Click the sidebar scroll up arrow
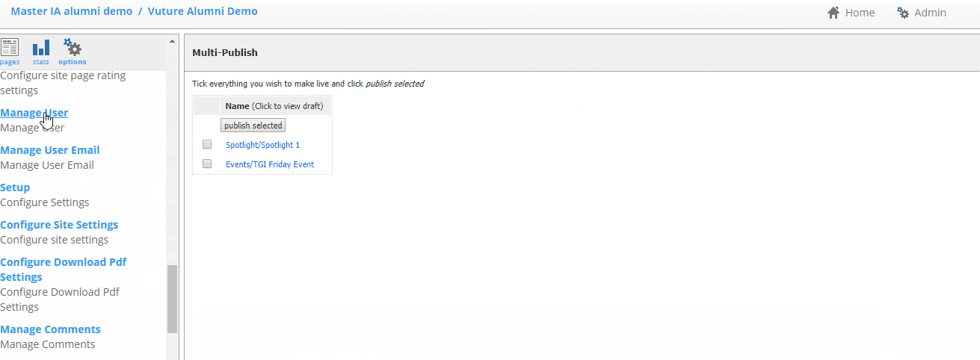The width and height of the screenshot is (980, 360). [173, 40]
